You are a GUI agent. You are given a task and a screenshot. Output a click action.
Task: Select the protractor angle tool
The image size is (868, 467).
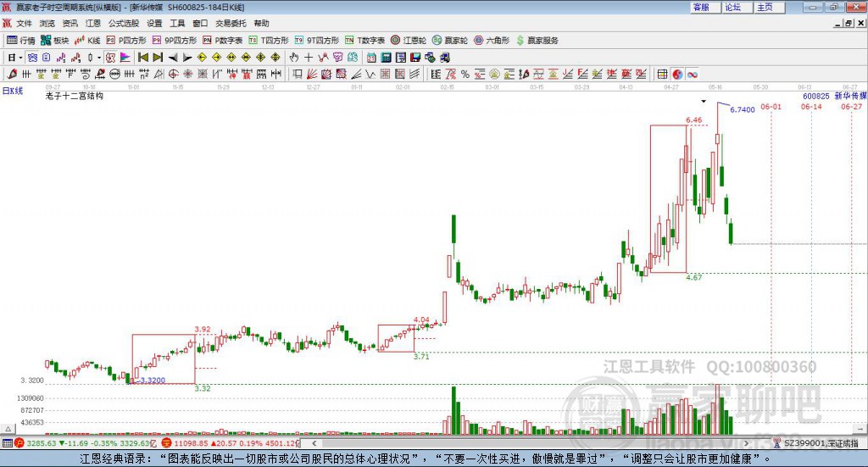coord(159,74)
